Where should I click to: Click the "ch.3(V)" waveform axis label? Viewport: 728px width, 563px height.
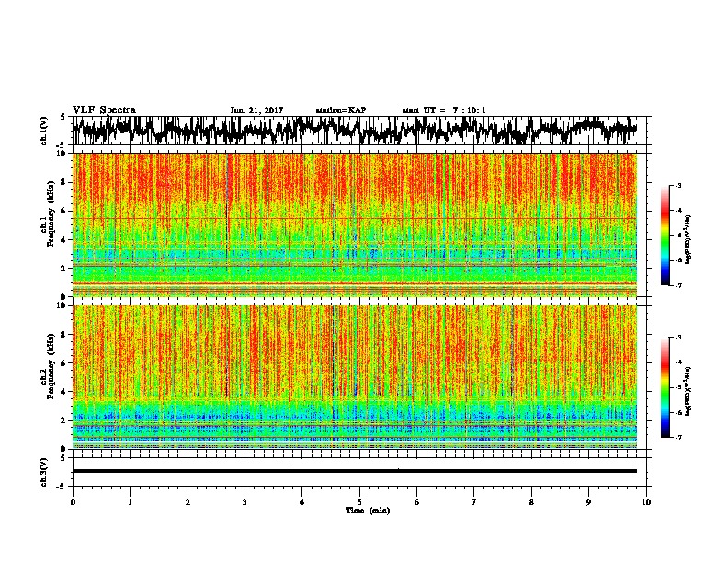tap(43, 472)
